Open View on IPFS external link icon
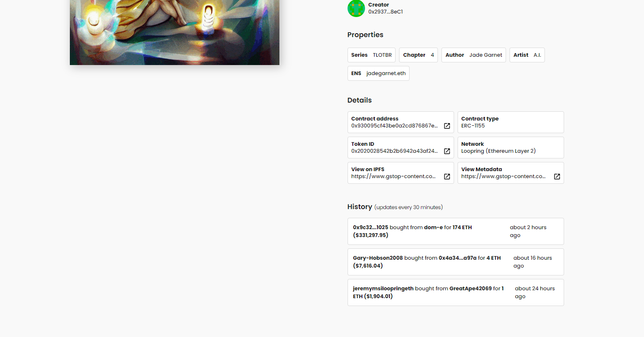Viewport: 644px width, 337px height. 447,176
